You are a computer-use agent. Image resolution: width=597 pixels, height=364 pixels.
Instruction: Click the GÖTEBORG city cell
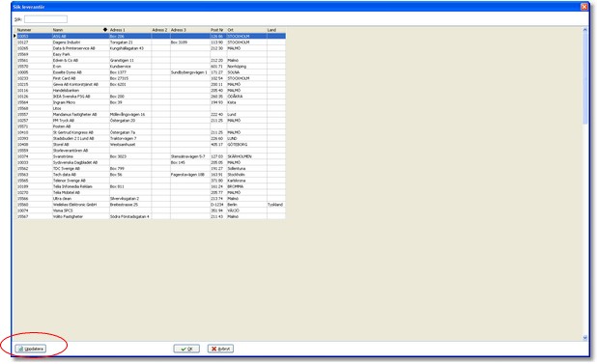click(246, 145)
